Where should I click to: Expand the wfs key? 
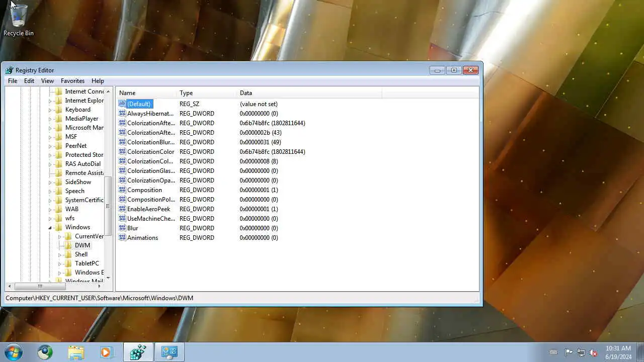coord(50,218)
